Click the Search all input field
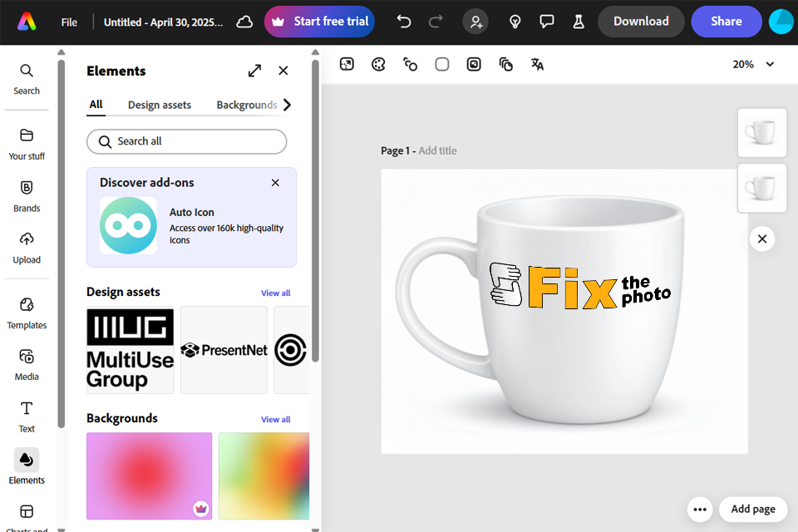This screenshot has height=532, width=798. [x=187, y=141]
